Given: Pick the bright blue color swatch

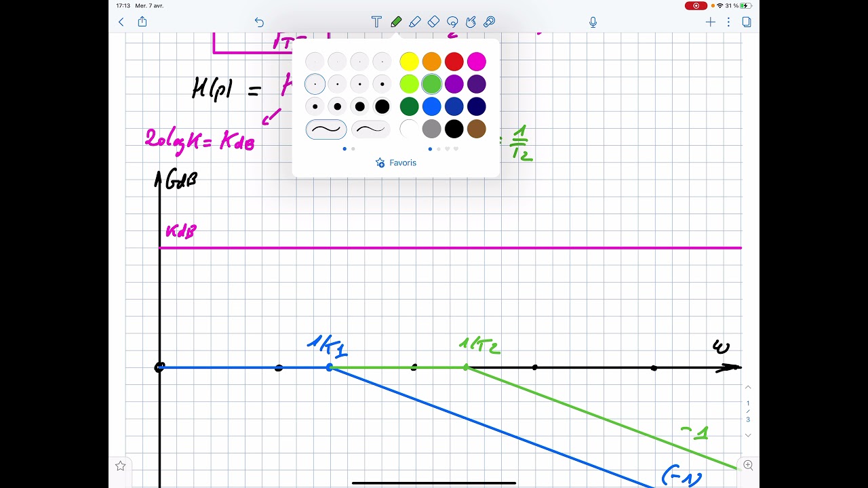Looking at the screenshot, I should (x=431, y=106).
